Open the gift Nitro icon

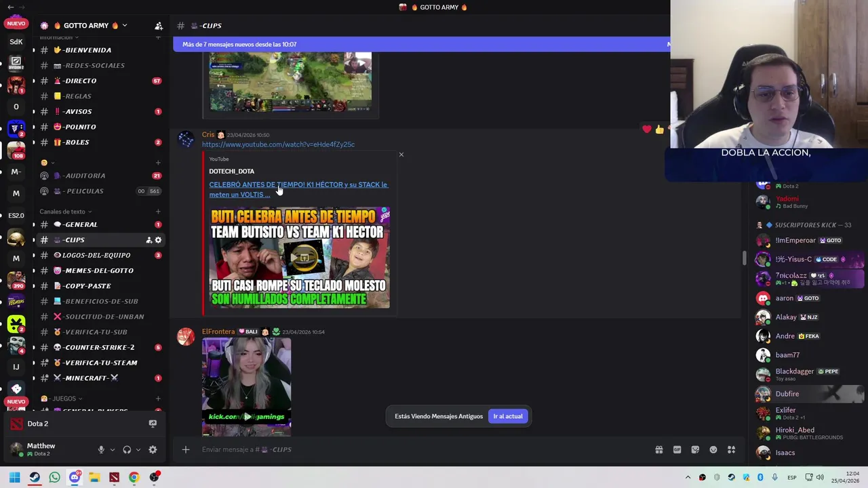click(x=658, y=449)
